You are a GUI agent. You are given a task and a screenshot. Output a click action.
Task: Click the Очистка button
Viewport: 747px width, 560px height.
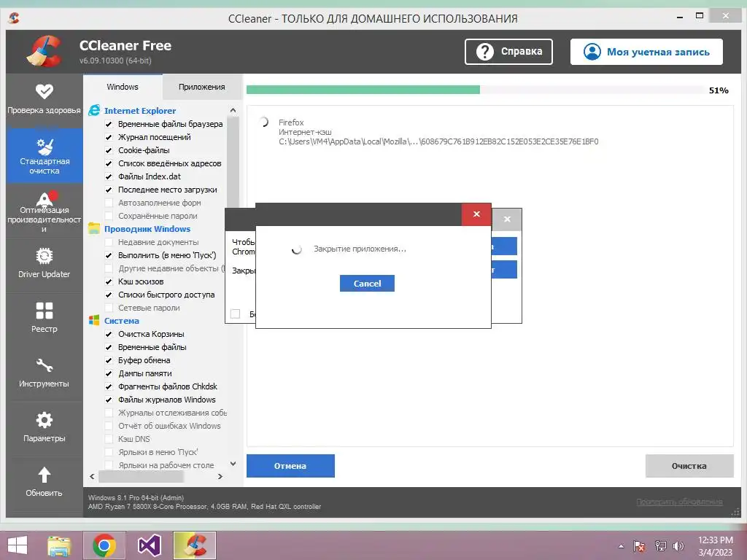[689, 466]
